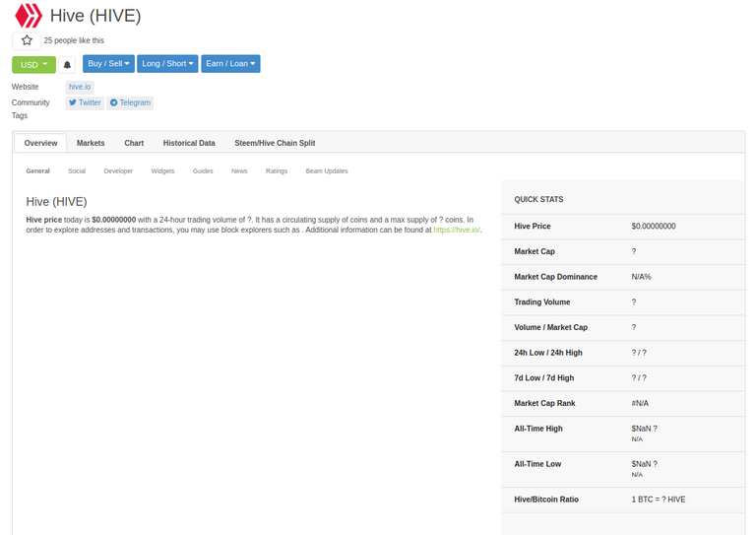Open the hive.io website link

coord(80,87)
